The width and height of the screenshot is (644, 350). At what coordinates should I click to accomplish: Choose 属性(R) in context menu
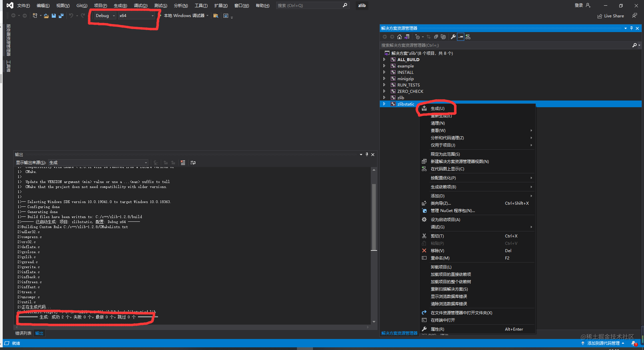477,329
